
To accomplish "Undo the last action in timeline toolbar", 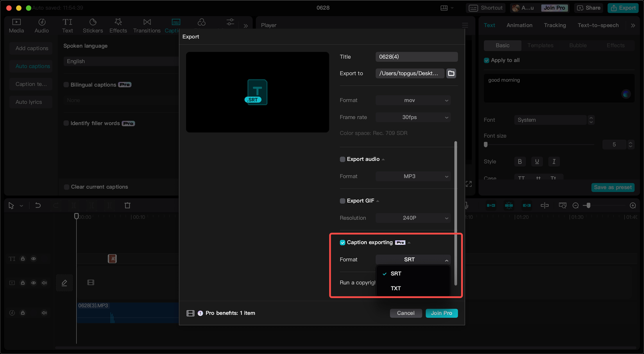I will pos(38,205).
